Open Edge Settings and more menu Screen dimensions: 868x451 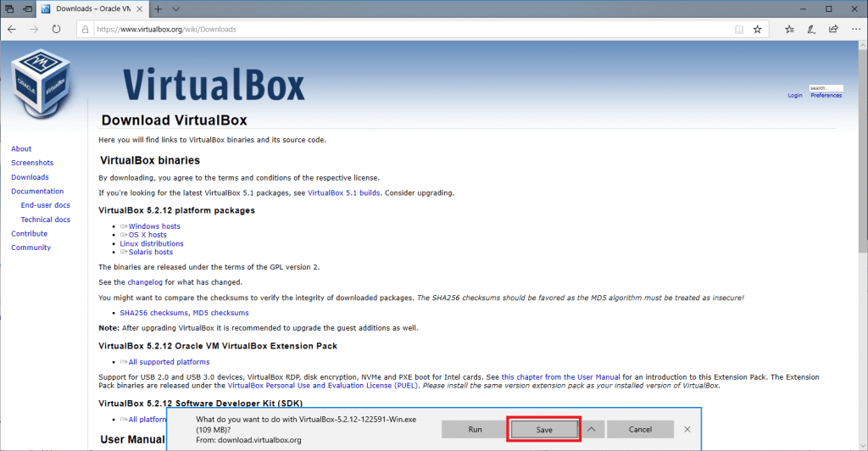pyautogui.click(x=854, y=29)
